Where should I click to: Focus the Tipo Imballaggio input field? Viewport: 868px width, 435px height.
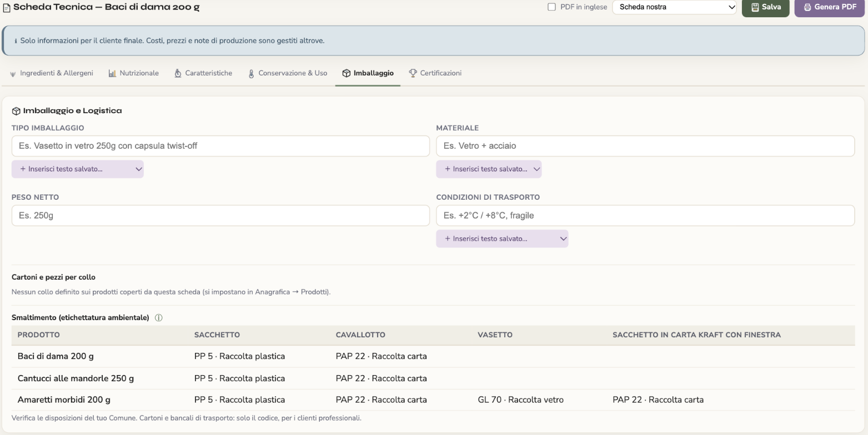(x=220, y=146)
